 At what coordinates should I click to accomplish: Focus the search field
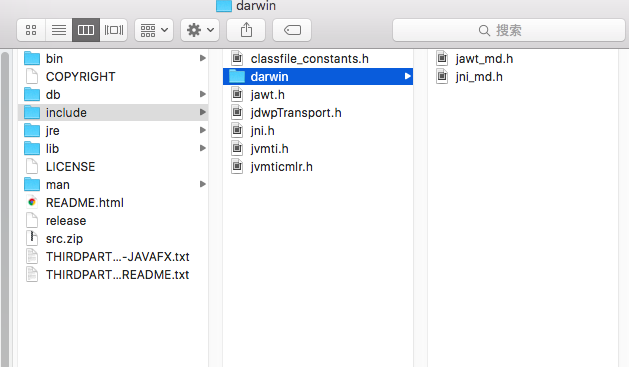pyautogui.click(x=509, y=30)
